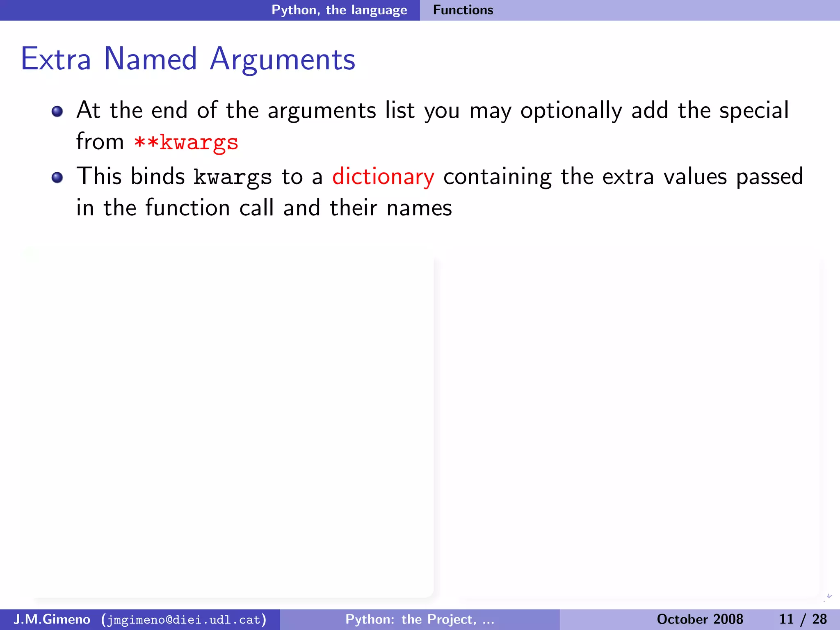The width and height of the screenshot is (840, 630).
Task: Click the author name 'J.M.Gimeno' in footer
Action: (52, 619)
